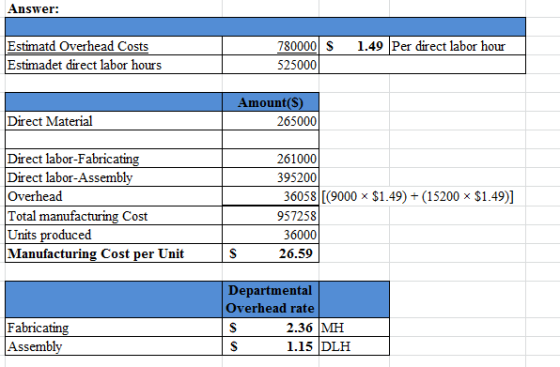Select the 'Amount($)' header cell

(270, 102)
